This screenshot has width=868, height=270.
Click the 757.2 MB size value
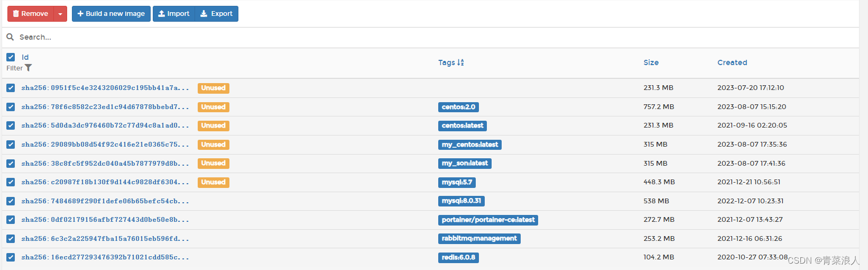pos(659,107)
